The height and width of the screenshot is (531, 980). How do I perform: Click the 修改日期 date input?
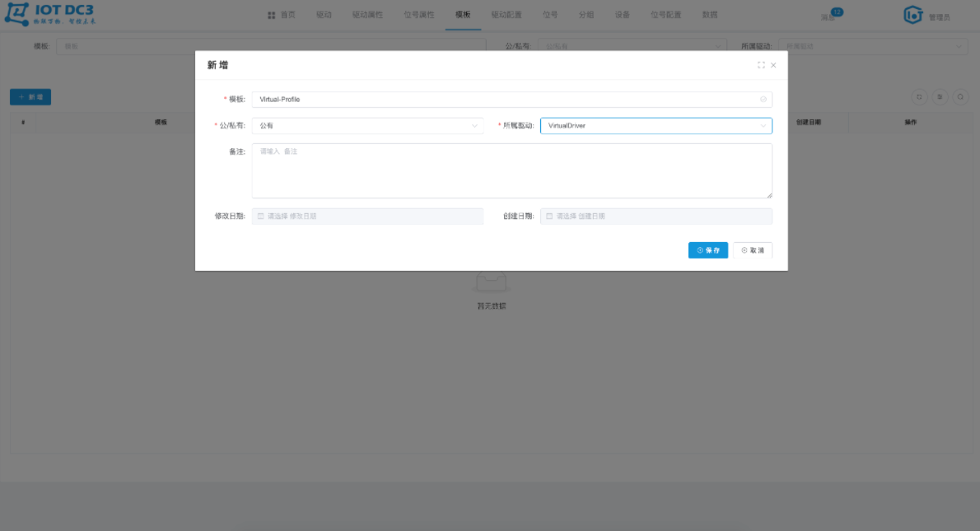point(367,217)
